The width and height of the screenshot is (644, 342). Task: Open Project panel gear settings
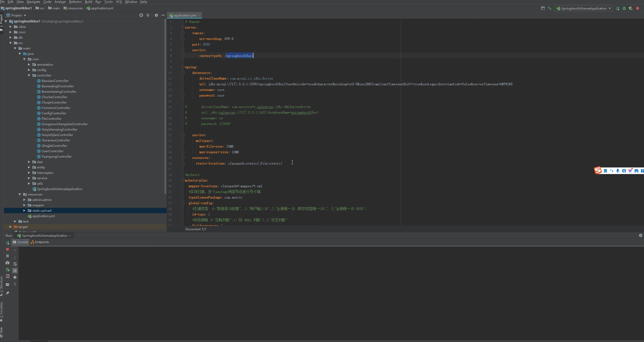pyautogui.click(x=156, y=15)
